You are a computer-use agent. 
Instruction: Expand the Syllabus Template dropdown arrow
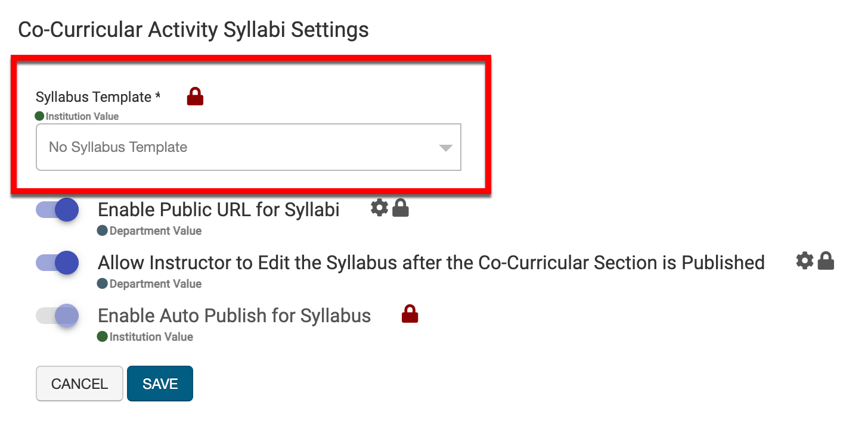coord(445,148)
